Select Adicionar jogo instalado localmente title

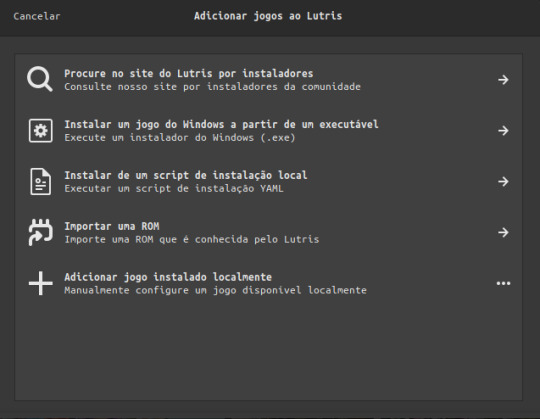(168, 277)
